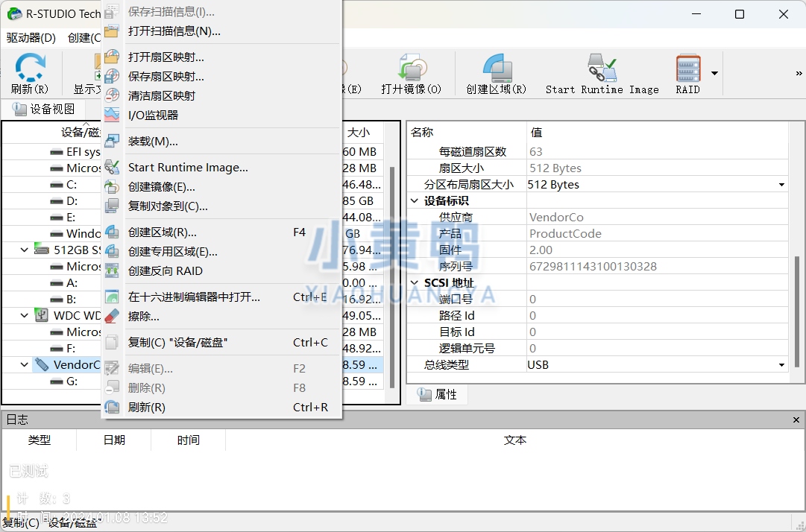The height and width of the screenshot is (532, 806).
Task: Click the 名称 column header in properties
Action: [x=467, y=133]
